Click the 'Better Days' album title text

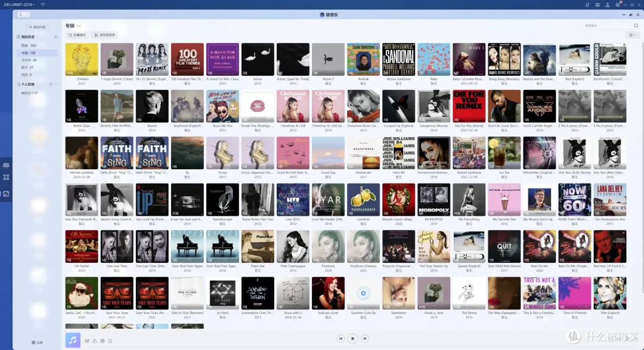82,126
